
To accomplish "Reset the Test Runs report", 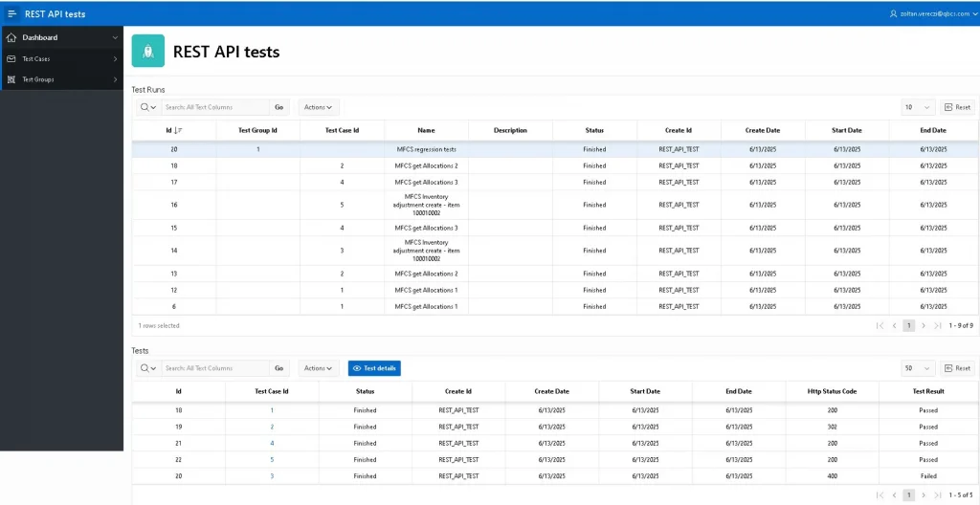I will [x=957, y=107].
